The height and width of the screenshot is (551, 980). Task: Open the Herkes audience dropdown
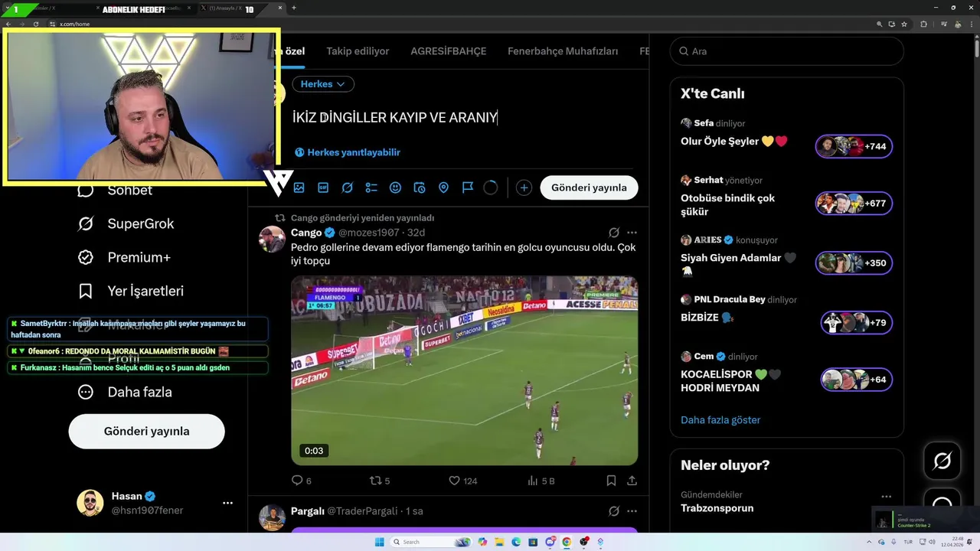[x=323, y=84]
